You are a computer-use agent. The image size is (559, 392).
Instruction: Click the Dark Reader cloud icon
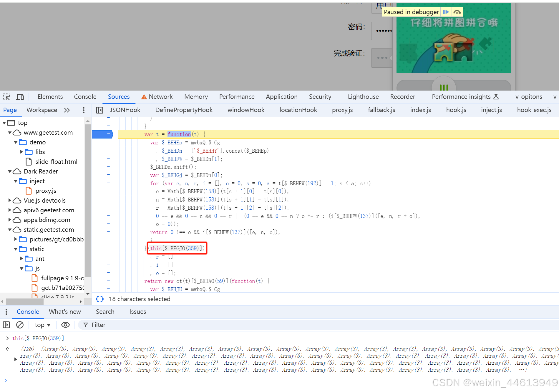(17, 171)
